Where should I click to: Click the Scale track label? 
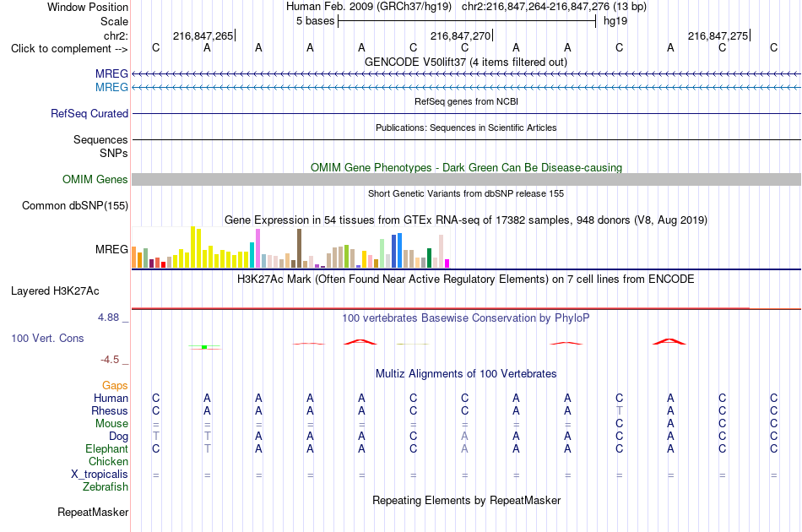114,21
